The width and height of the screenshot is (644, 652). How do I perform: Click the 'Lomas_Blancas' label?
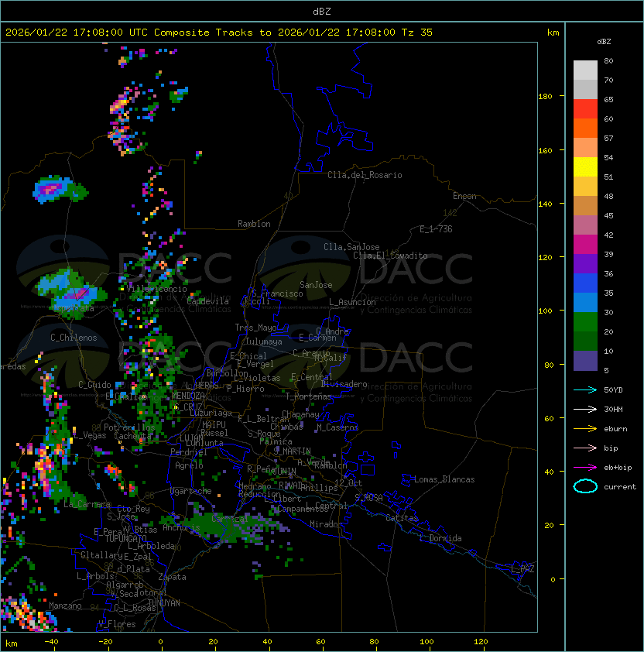pyautogui.click(x=444, y=479)
